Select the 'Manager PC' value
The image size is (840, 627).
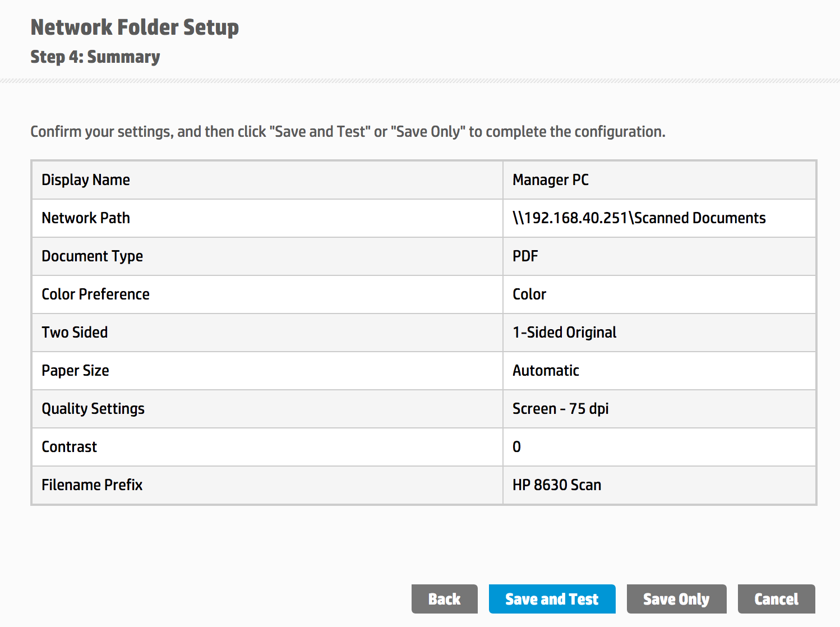(x=551, y=180)
